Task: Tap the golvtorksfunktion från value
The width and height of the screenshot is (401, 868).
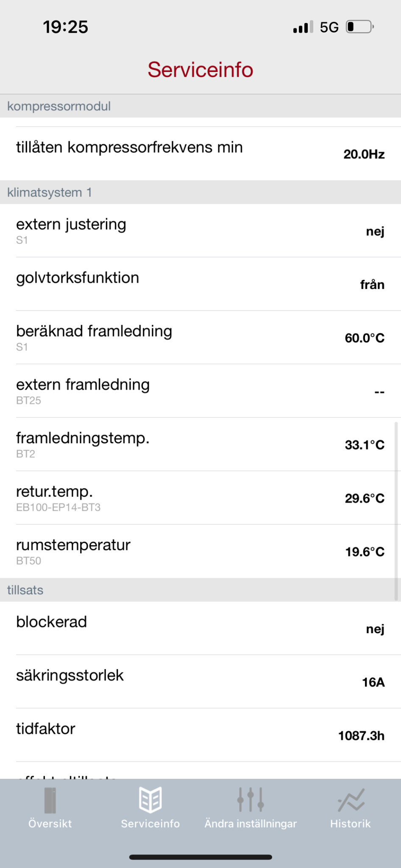Action: coord(372,284)
